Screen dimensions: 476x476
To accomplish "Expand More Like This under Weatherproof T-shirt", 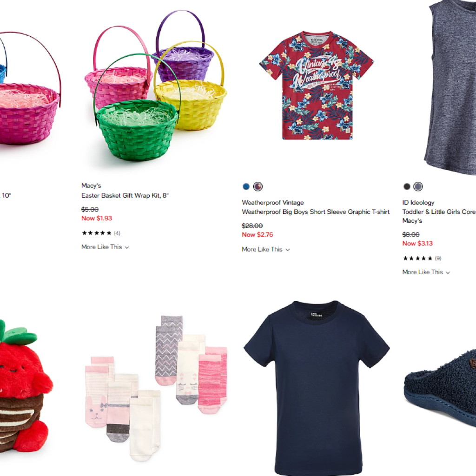I will click(265, 250).
